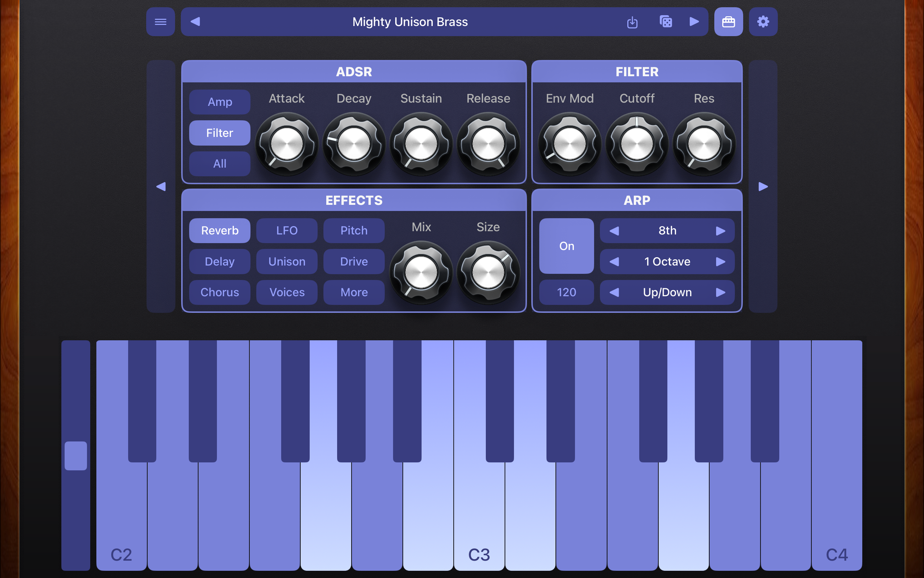Click the Cutoff knob
Image resolution: width=924 pixels, height=578 pixels.
tap(637, 144)
